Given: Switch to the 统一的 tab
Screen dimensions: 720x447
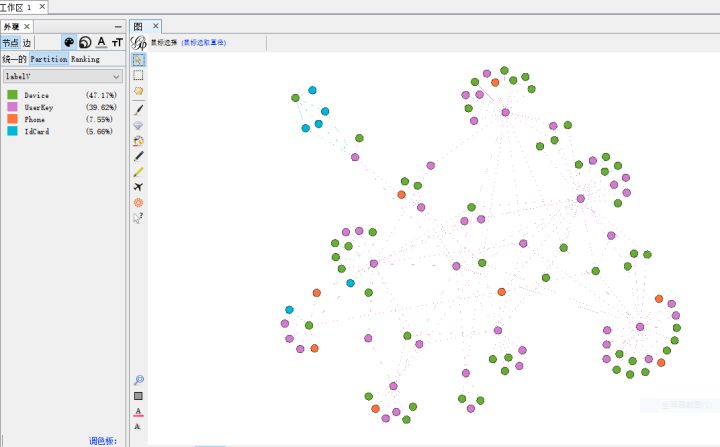Looking at the screenshot, I should (14, 59).
